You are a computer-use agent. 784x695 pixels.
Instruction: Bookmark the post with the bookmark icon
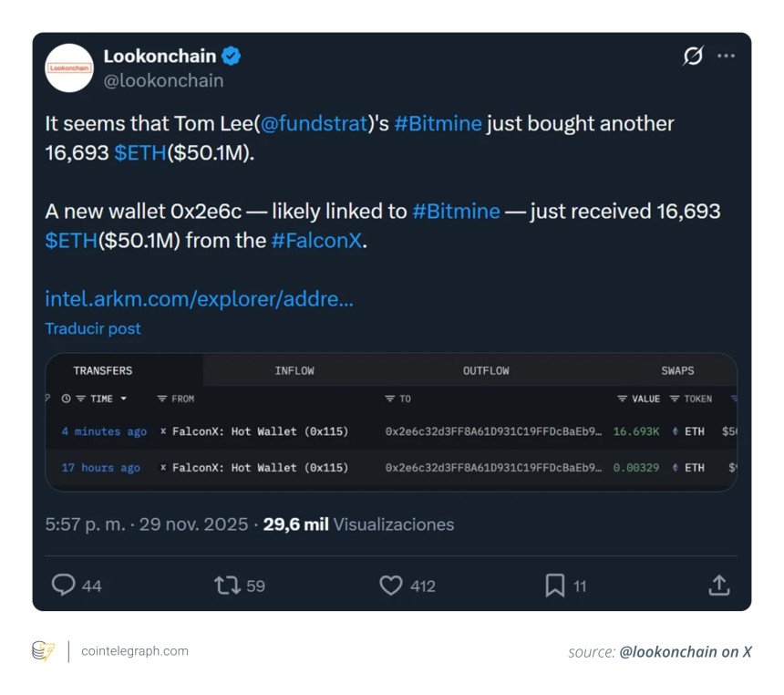click(554, 585)
